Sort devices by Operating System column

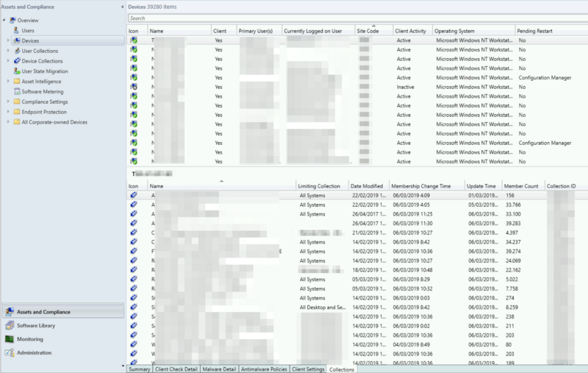point(473,31)
